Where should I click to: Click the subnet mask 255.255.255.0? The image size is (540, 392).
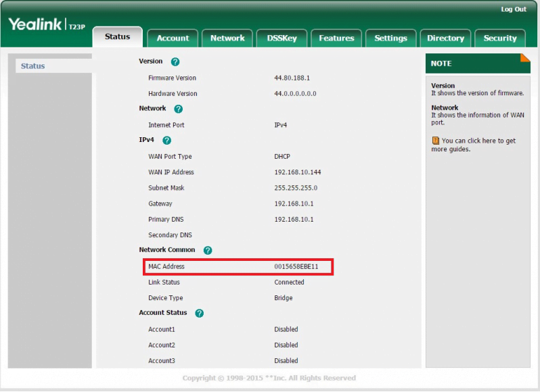tap(296, 188)
